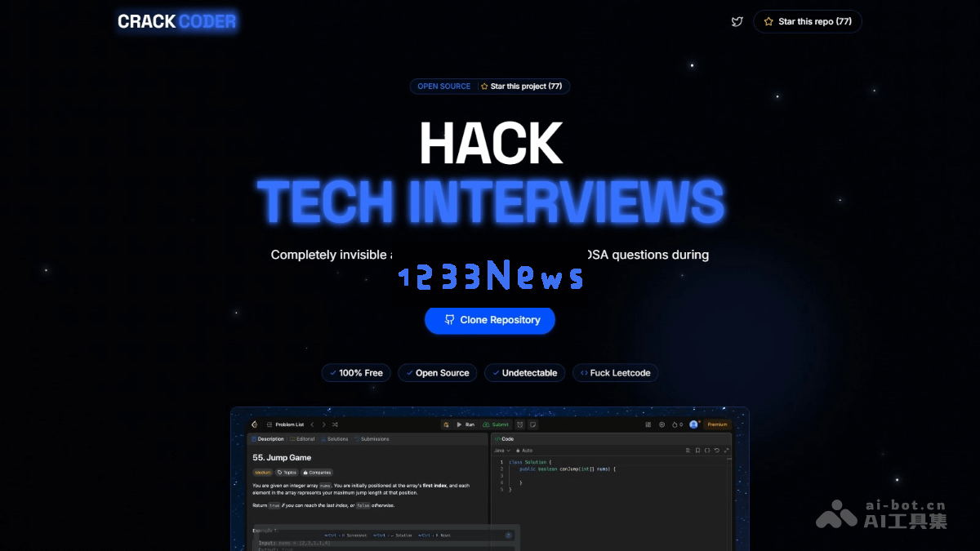The height and width of the screenshot is (551, 980).
Task: Click the 'Fuck Leetcode' pill badge
Action: (615, 373)
